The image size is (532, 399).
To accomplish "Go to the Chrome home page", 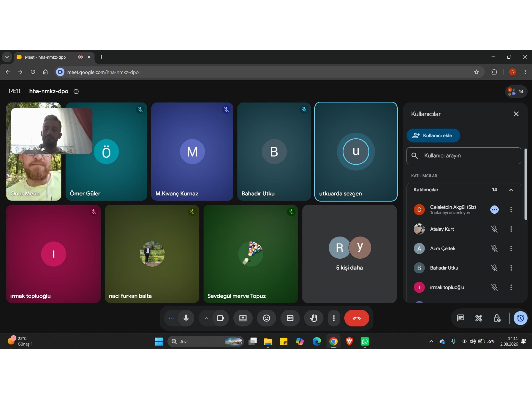I will (46, 72).
